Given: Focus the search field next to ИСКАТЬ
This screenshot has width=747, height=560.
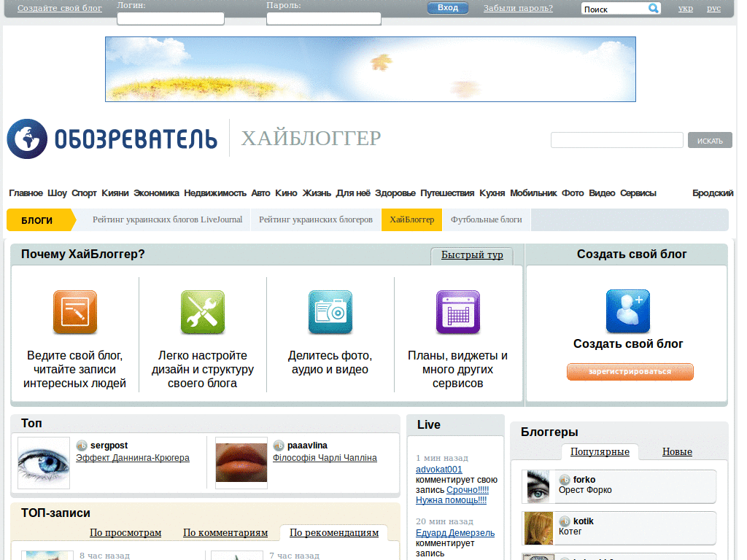Looking at the screenshot, I should [x=617, y=140].
